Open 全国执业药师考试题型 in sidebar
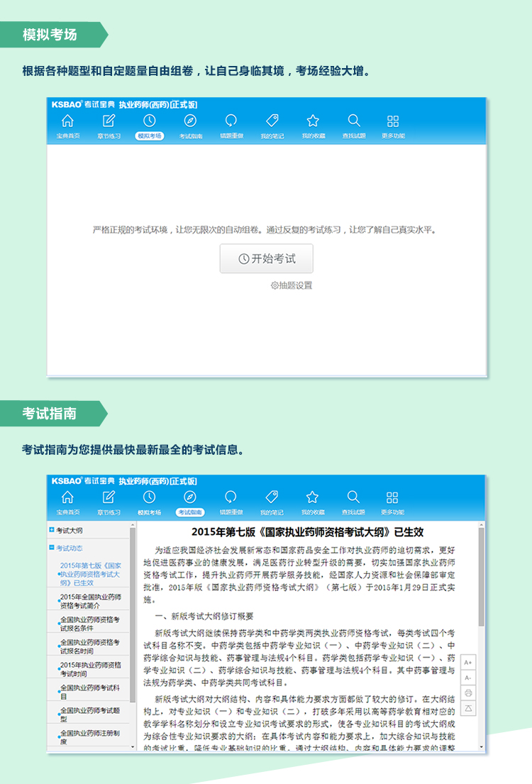The image size is (532, 784). click(90, 714)
